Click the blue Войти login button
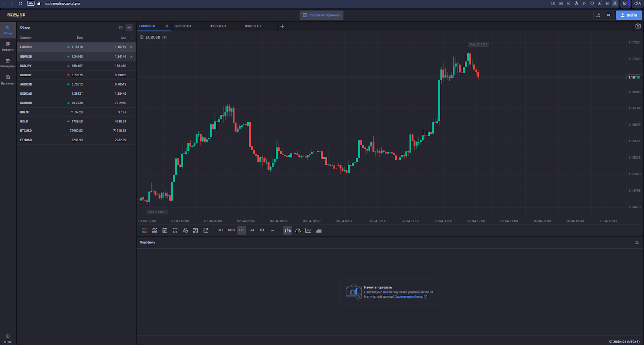 click(629, 15)
